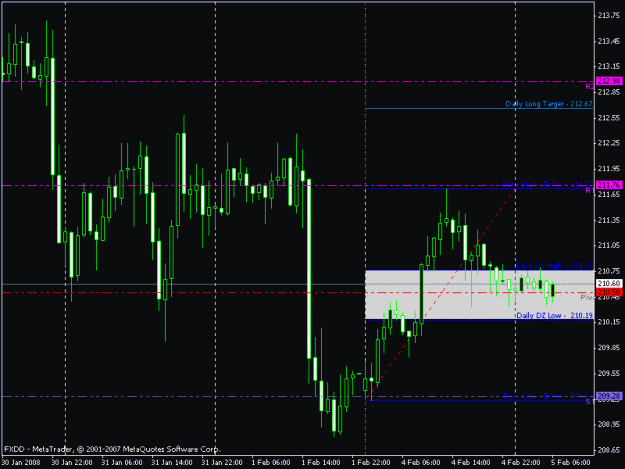Click the '31 Jan 06:00' time label
Image resolution: width=625 pixels, height=469 pixels.
(122, 462)
